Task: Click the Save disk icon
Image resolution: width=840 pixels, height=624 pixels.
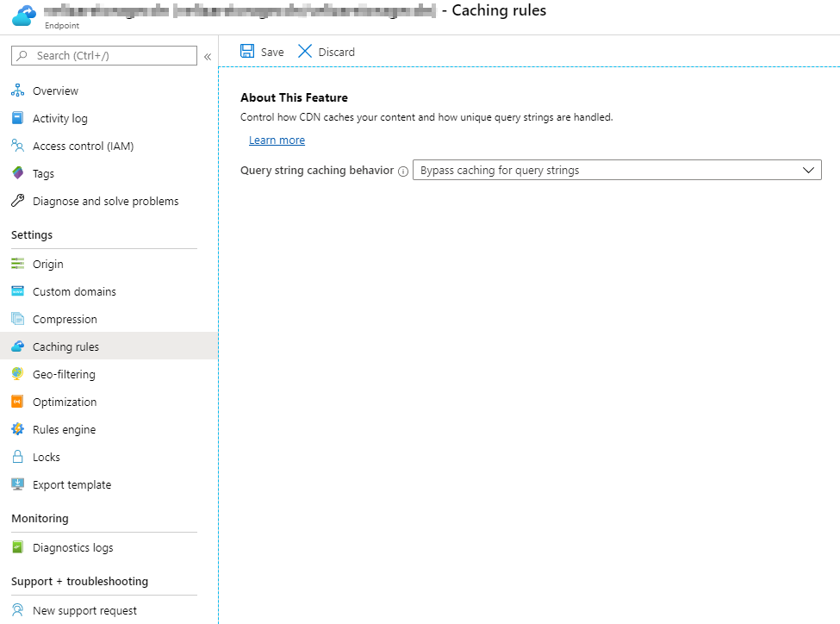Action: point(247,51)
